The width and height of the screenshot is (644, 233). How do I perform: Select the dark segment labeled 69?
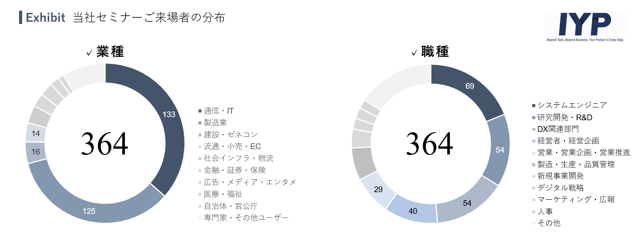[x=469, y=86]
